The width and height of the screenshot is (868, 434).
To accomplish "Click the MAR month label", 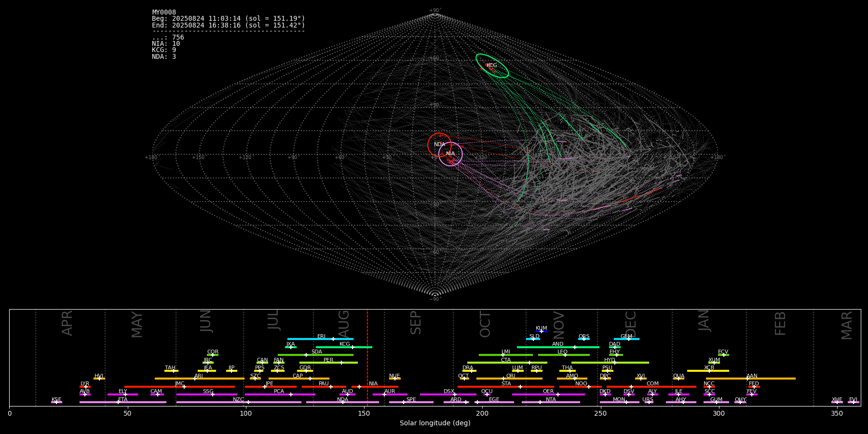I will click(x=847, y=325).
